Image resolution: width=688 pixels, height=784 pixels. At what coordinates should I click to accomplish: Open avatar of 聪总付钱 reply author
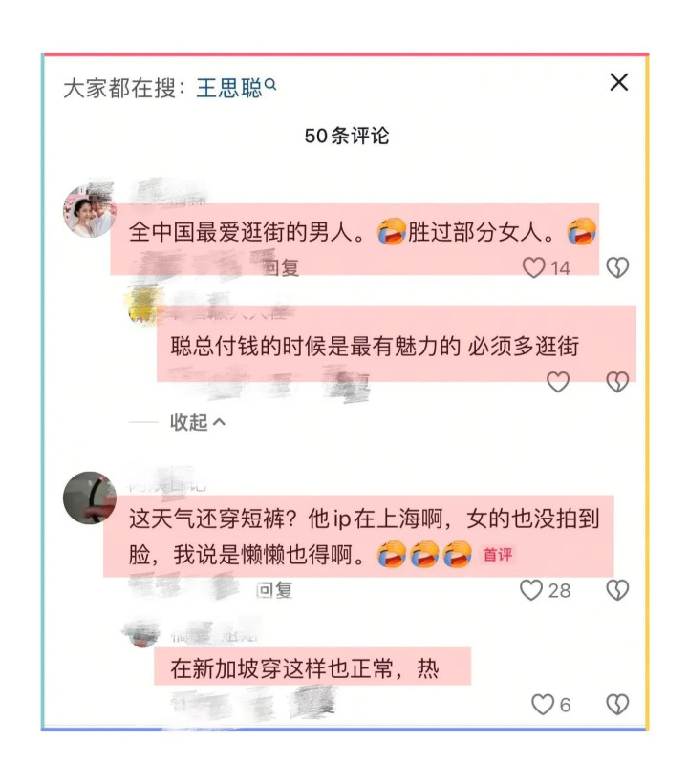click(x=142, y=305)
